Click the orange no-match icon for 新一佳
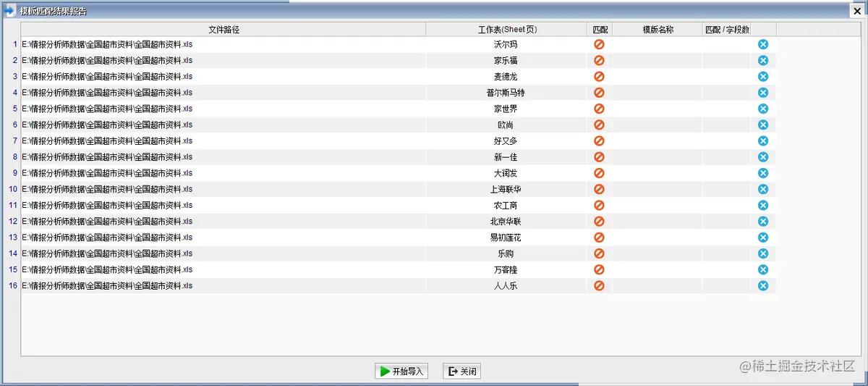This screenshot has width=868, height=386. point(599,156)
